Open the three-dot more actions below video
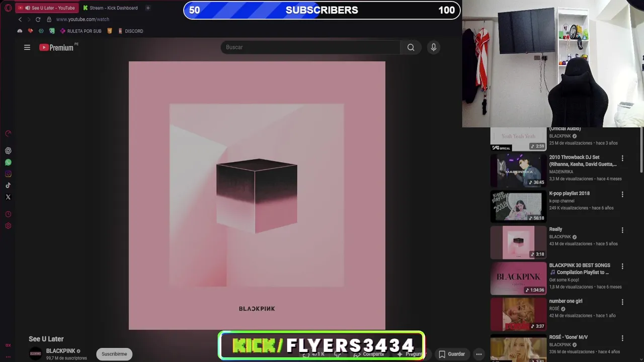Viewport: 644px width, 362px height. (x=479, y=354)
